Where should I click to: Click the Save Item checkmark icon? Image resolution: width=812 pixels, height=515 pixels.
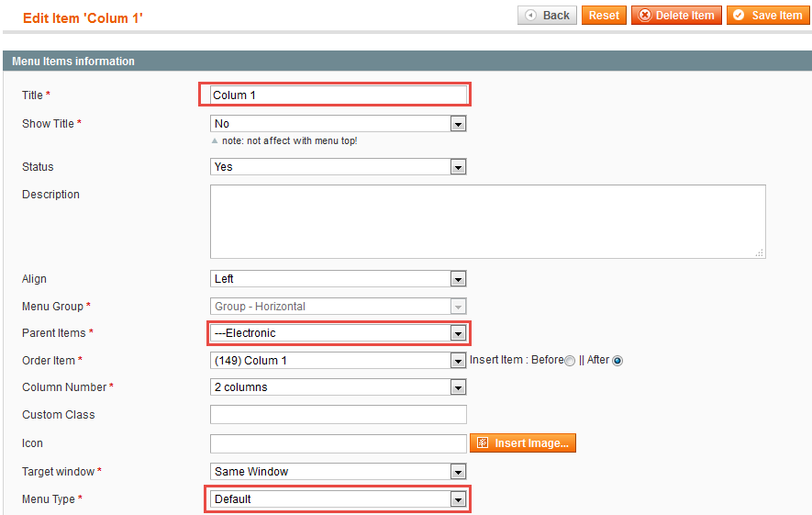[x=739, y=16]
